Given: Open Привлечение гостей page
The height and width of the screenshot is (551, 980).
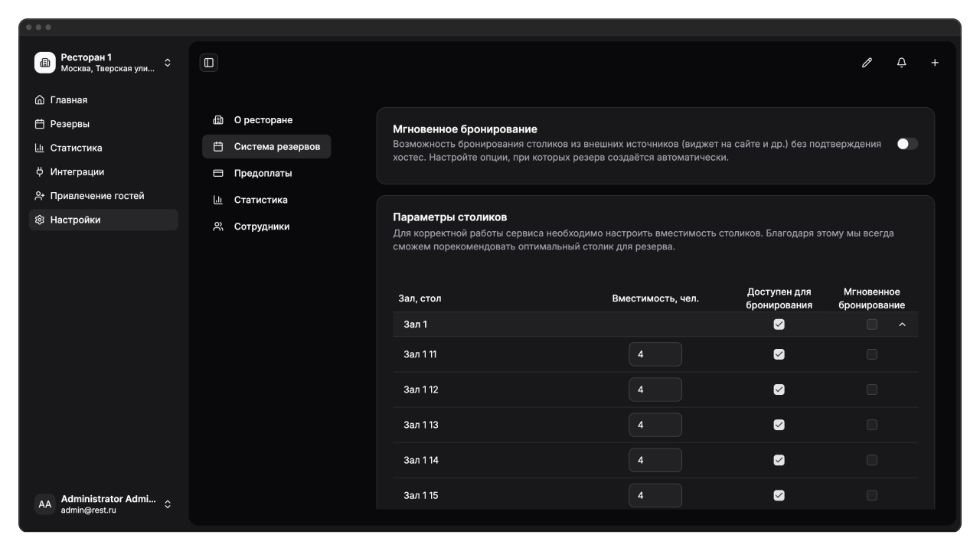Looking at the screenshot, I should coord(96,196).
